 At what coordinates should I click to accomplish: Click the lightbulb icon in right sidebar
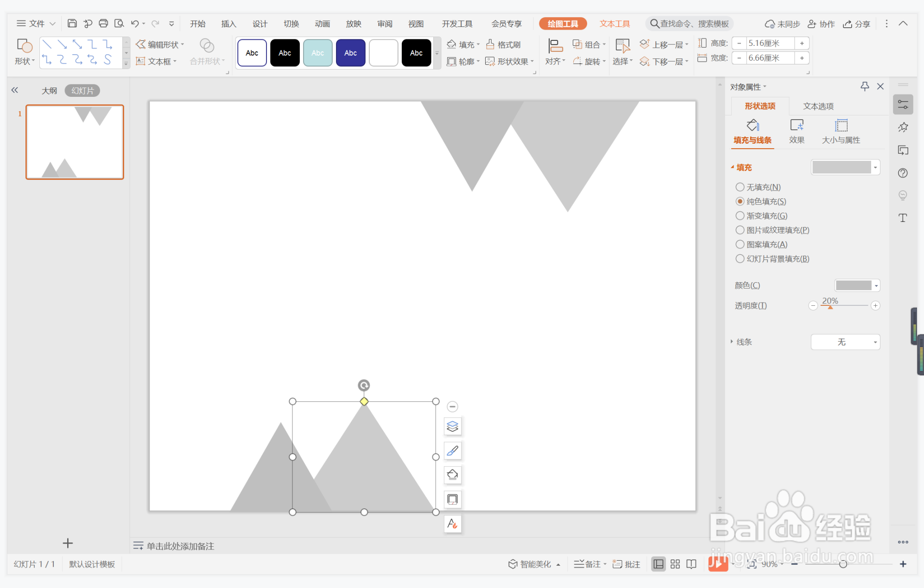click(903, 195)
